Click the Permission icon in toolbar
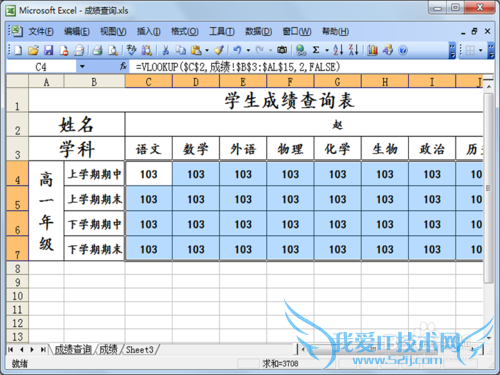The height and width of the screenshot is (375, 500). point(64,50)
